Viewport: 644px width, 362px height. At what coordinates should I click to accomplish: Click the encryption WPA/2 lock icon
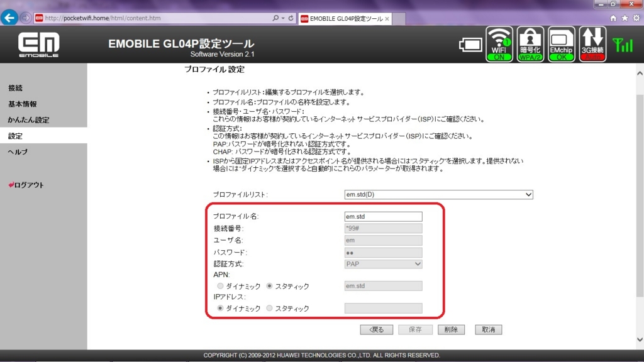(x=530, y=45)
